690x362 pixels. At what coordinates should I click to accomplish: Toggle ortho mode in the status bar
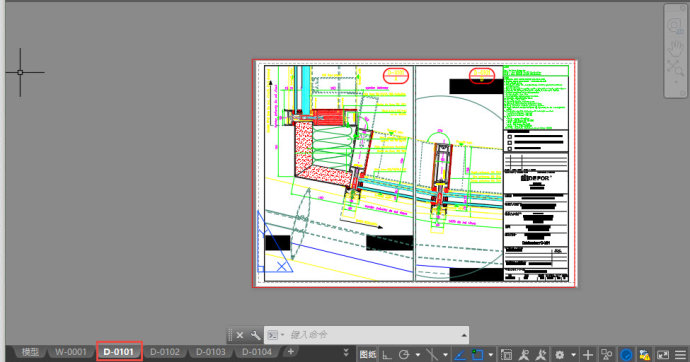click(387, 355)
